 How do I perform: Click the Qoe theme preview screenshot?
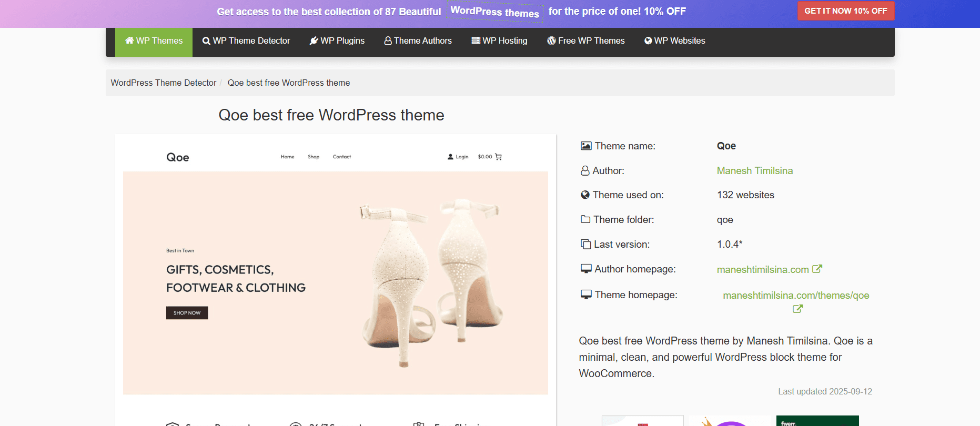[x=336, y=280]
